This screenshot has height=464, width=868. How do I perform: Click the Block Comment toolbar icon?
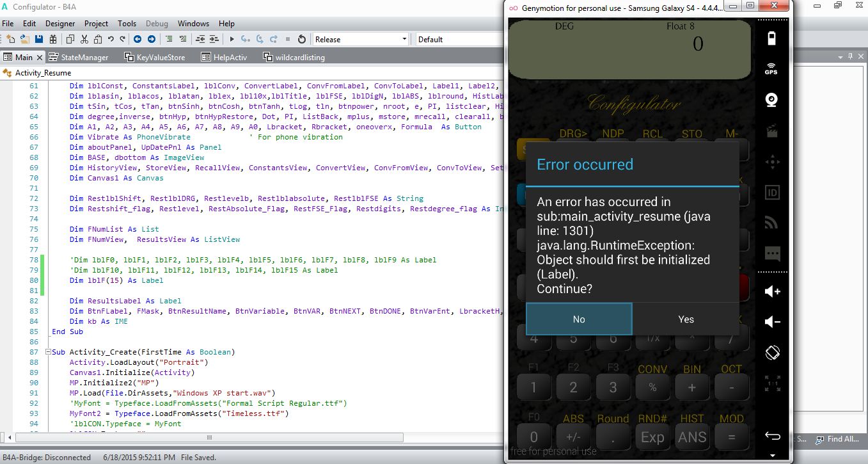point(169,39)
